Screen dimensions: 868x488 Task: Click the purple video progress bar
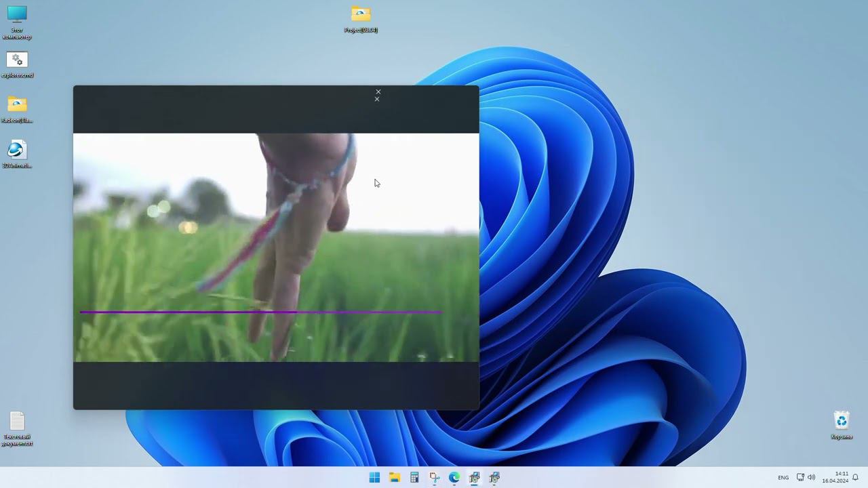261,312
